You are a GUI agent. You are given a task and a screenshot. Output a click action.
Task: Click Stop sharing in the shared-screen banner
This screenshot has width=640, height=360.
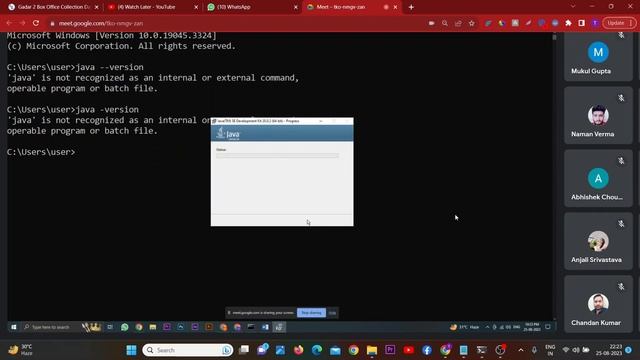(311, 313)
